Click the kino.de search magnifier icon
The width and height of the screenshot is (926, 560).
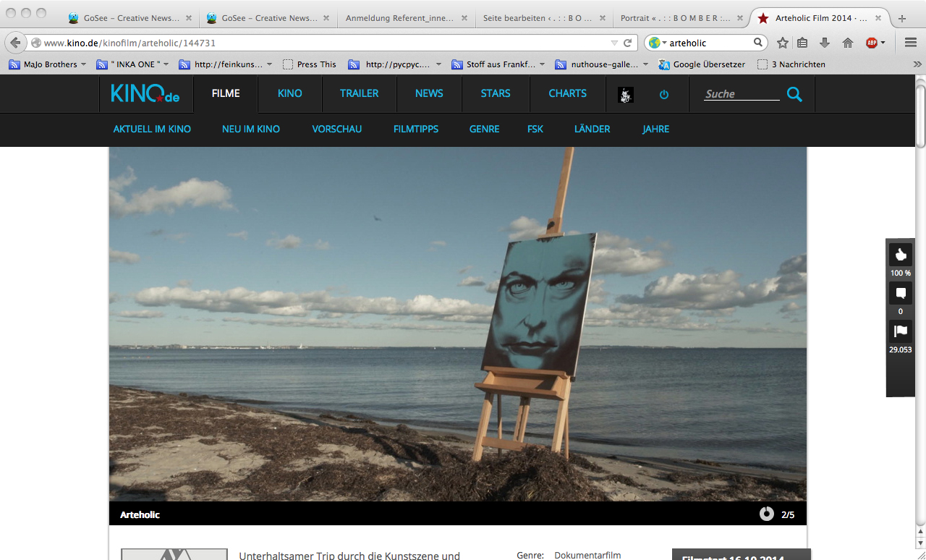[794, 94]
